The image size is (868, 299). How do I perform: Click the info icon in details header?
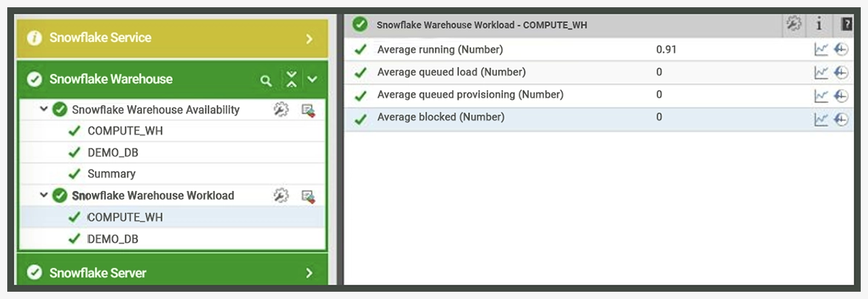(819, 25)
